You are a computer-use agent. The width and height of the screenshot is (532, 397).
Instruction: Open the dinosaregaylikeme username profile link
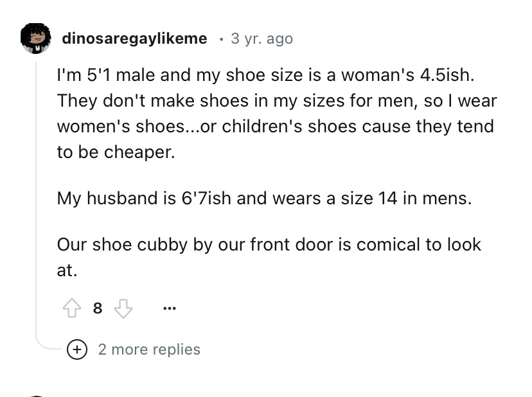tap(134, 39)
